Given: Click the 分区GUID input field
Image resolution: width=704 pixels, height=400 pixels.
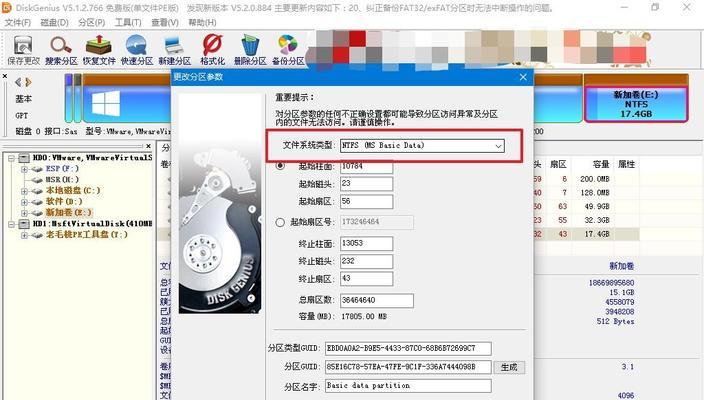Looking at the screenshot, I should pos(408,367).
